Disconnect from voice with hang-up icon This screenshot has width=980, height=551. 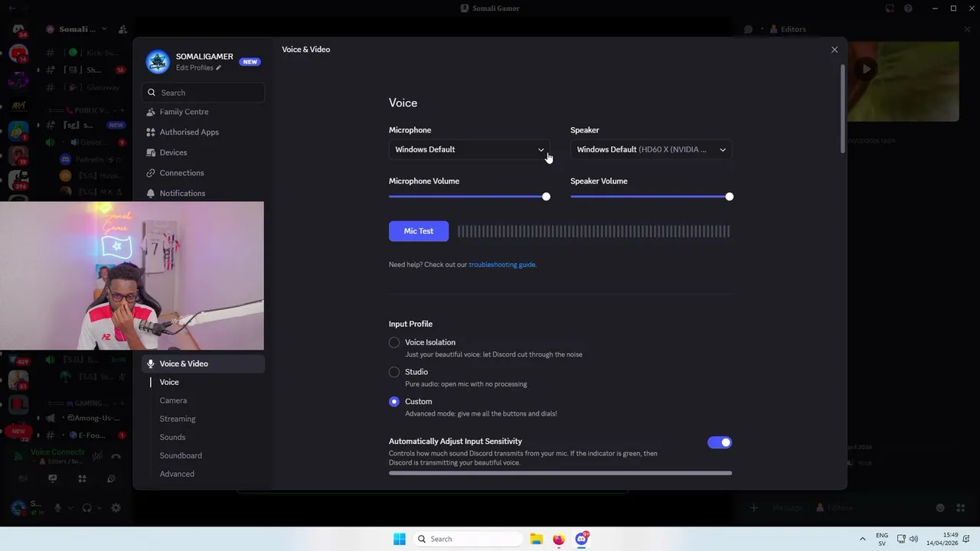coord(116,457)
